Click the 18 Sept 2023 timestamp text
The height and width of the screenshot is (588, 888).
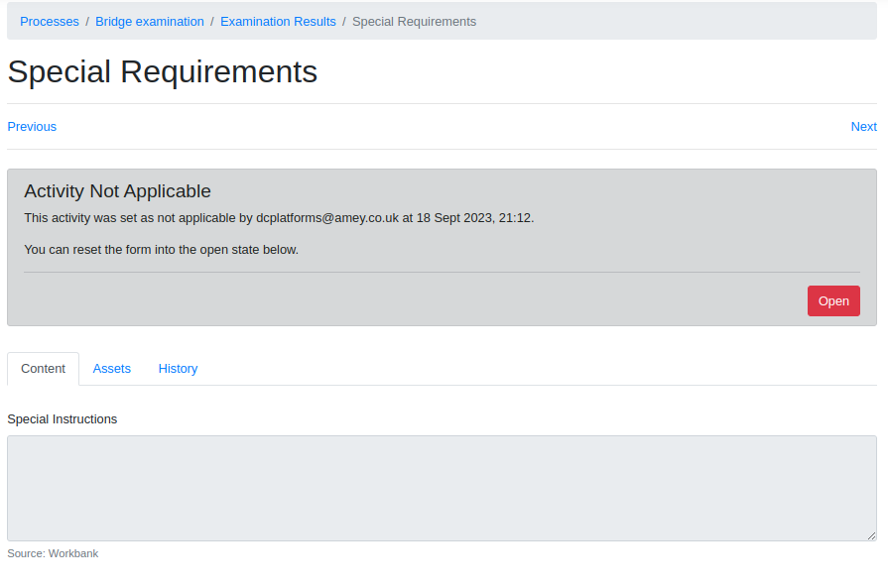click(474, 217)
